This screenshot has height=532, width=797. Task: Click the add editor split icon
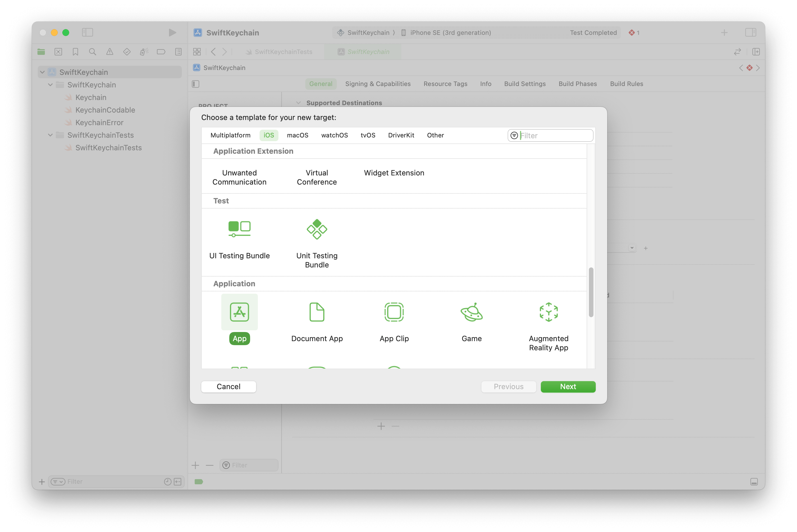pyautogui.click(x=756, y=51)
